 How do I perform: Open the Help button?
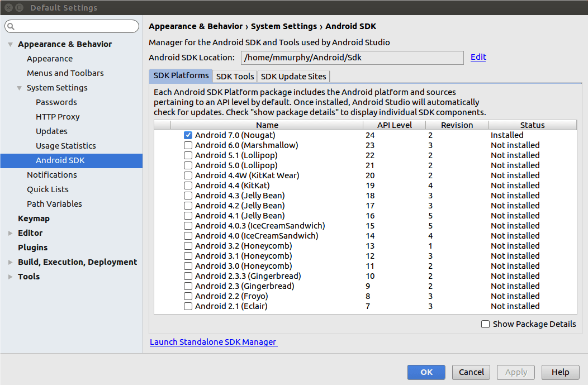tap(560, 372)
